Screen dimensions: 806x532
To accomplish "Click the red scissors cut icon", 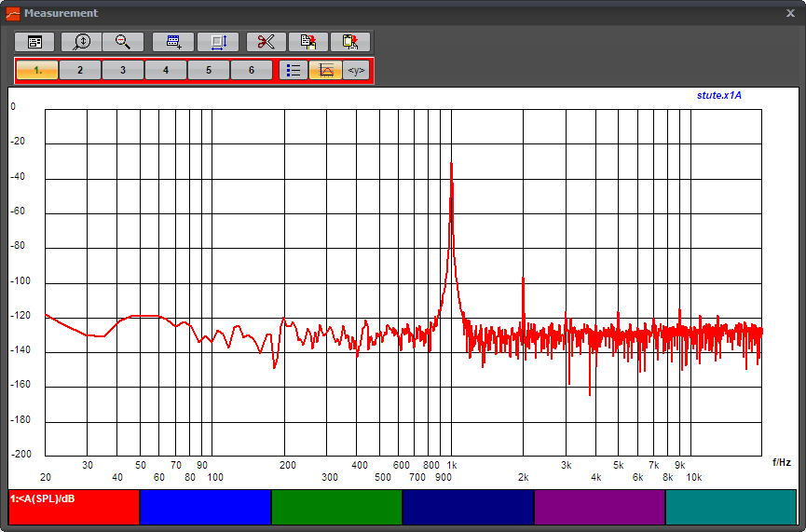I will [266, 42].
